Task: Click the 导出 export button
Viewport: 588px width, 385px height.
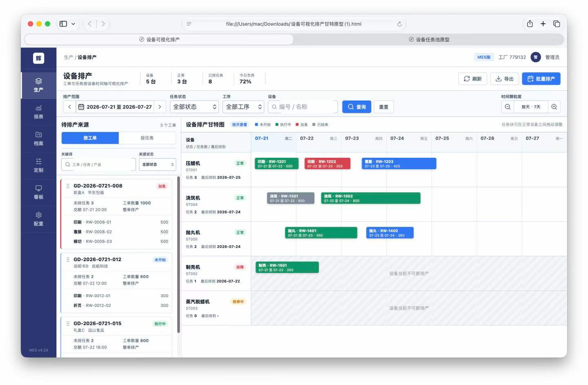Action: (x=505, y=79)
